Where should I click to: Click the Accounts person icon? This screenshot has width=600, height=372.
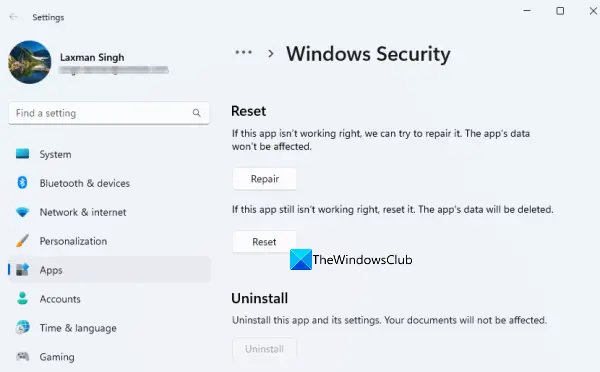tap(22, 299)
